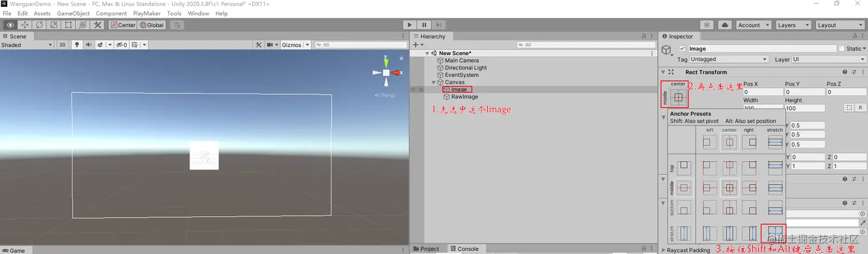Image resolution: width=868 pixels, height=254 pixels.
Task: Open Collaborate sun icon
Action: pos(707,25)
